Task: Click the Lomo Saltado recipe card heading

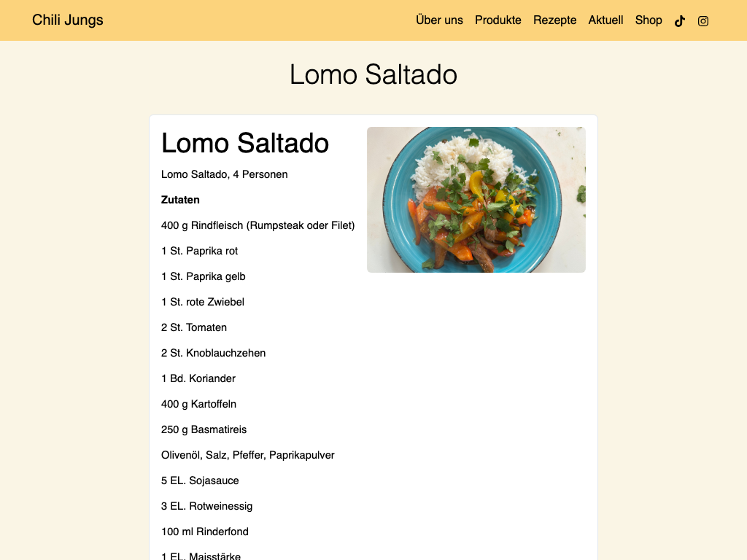Action: coord(245,143)
